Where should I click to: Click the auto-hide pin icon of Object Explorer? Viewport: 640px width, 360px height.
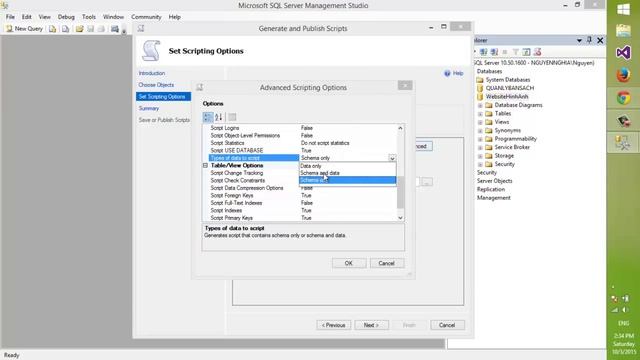pyautogui.click(x=589, y=40)
